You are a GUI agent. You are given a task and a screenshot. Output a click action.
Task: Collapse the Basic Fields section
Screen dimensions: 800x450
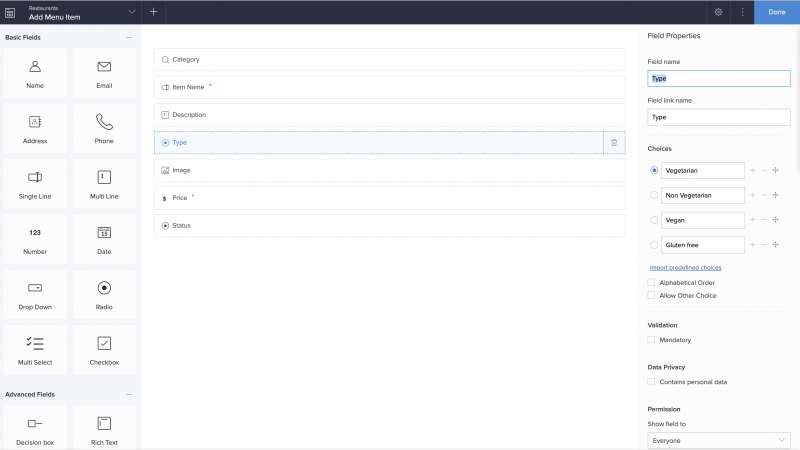pyautogui.click(x=129, y=37)
